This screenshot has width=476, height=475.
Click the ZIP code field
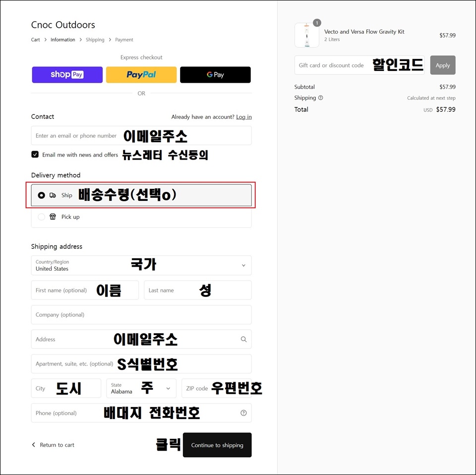pyautogui.click(x=217, y=388)
